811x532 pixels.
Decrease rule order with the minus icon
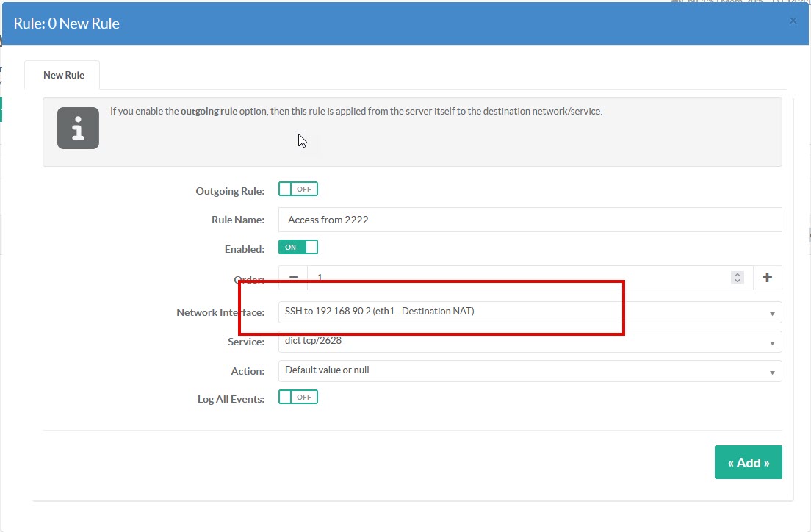[x=293, y=278]
